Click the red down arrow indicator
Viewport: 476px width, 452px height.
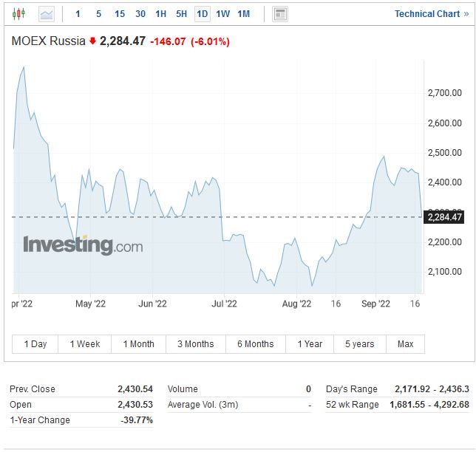[x=92, y=41]
